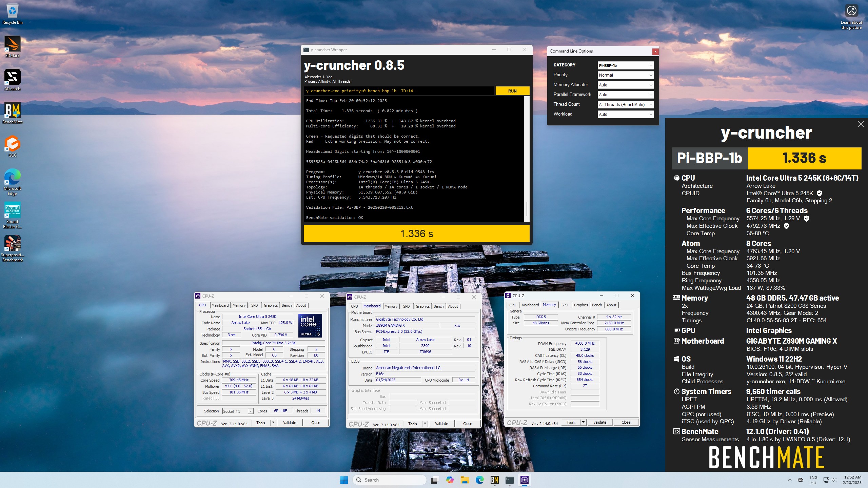Click the volume tray icon
Screen dimensions: 868x488
pos(834,480)
